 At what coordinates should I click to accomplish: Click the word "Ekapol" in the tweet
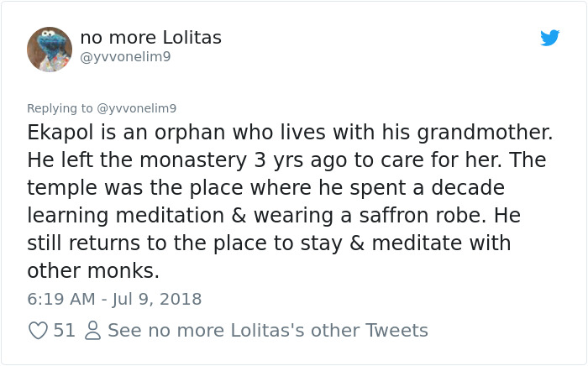60,133
